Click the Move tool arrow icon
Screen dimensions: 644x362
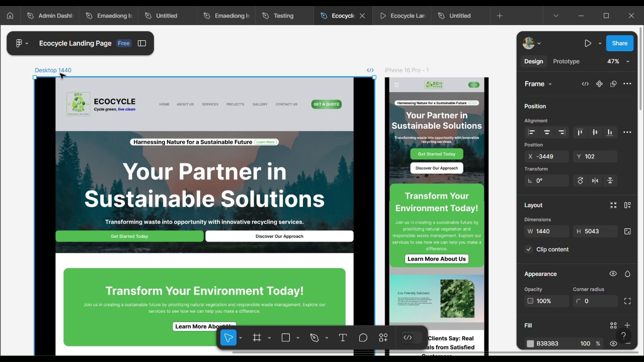[228, 338]
